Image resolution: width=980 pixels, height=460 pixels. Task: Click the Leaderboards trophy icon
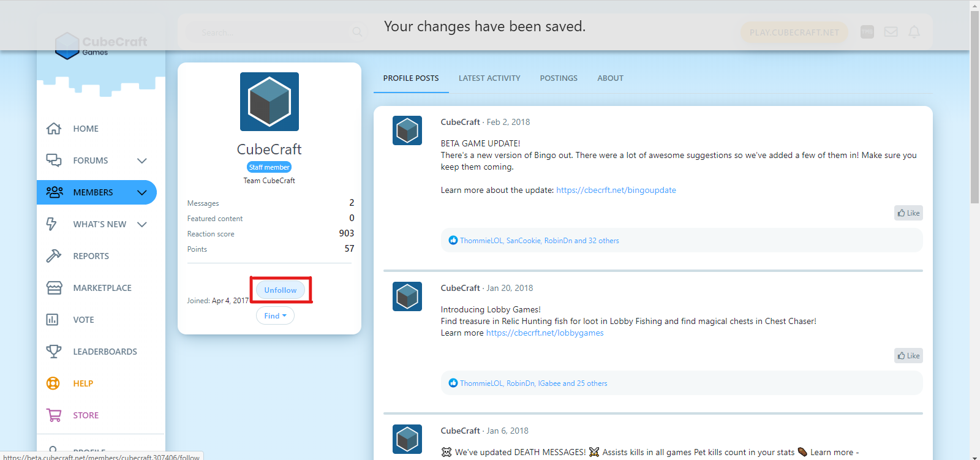(x=54, y=352)
